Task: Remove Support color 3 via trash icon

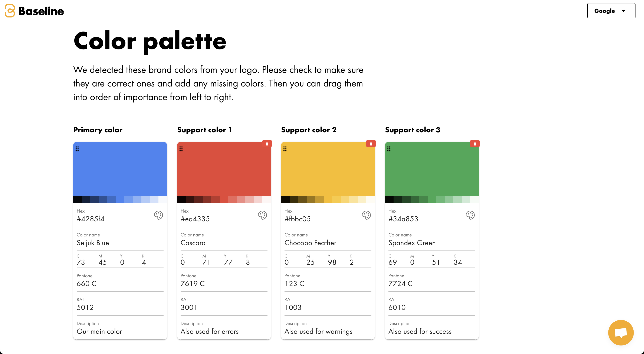Action: pos(475,144)
